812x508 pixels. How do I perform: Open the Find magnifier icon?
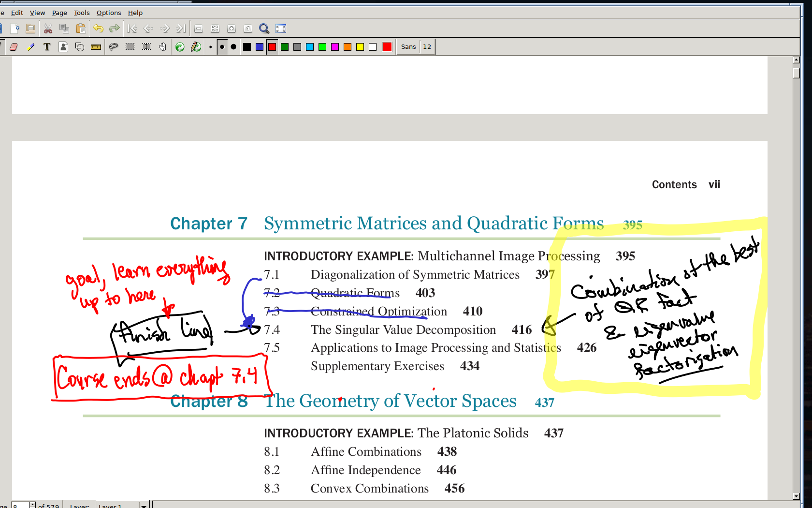pyautogui.click(x=264, y=29)
